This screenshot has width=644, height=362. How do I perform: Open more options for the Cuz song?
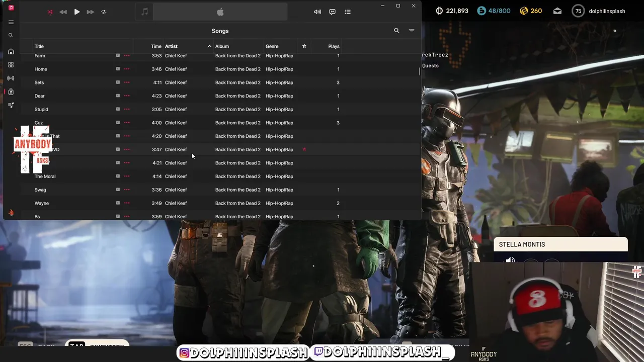(127, 123)
